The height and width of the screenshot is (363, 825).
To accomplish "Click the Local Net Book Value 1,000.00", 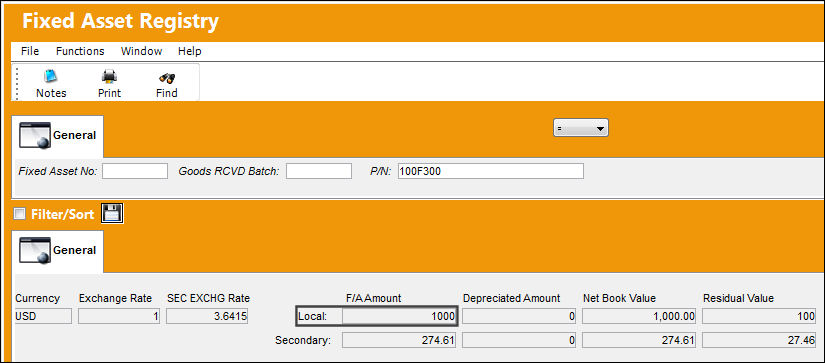I will [x=639, y=316].
